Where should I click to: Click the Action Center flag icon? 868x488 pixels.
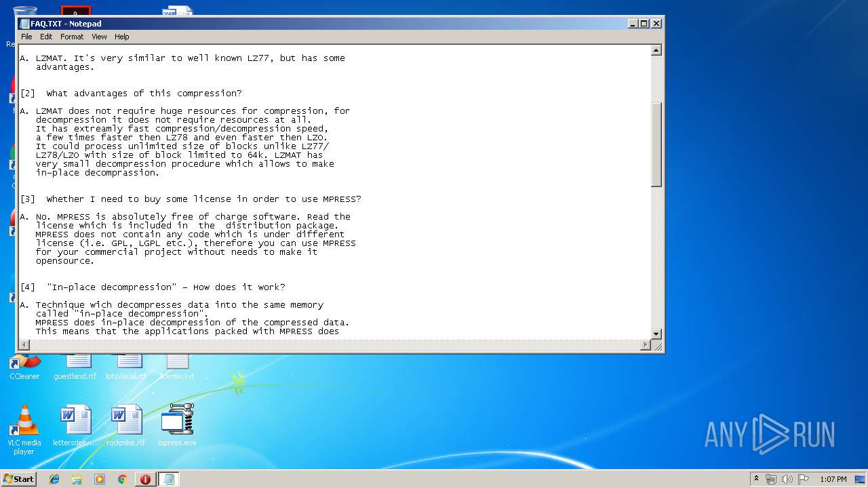pyautogui.click(x=804, y=479)
